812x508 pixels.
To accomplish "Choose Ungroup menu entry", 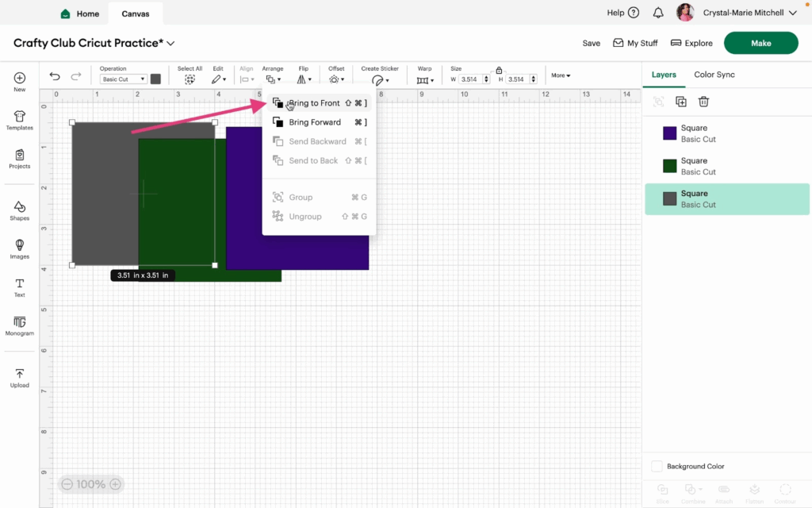I will point(320,217).
